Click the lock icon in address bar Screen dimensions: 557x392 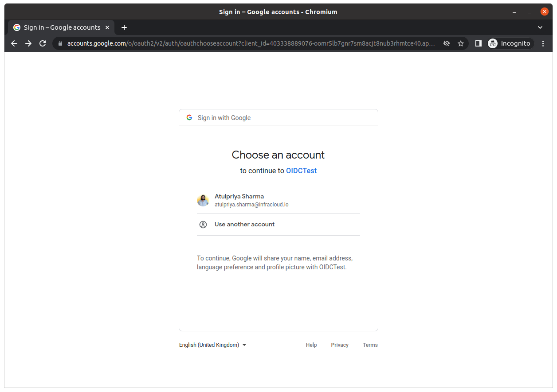(x=61, y=43)
